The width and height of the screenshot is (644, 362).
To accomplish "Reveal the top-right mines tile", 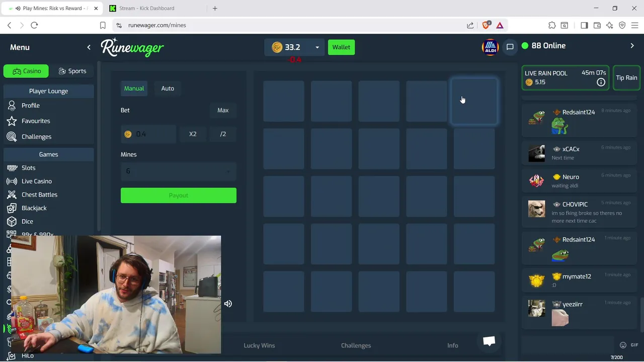I will 474,101.
